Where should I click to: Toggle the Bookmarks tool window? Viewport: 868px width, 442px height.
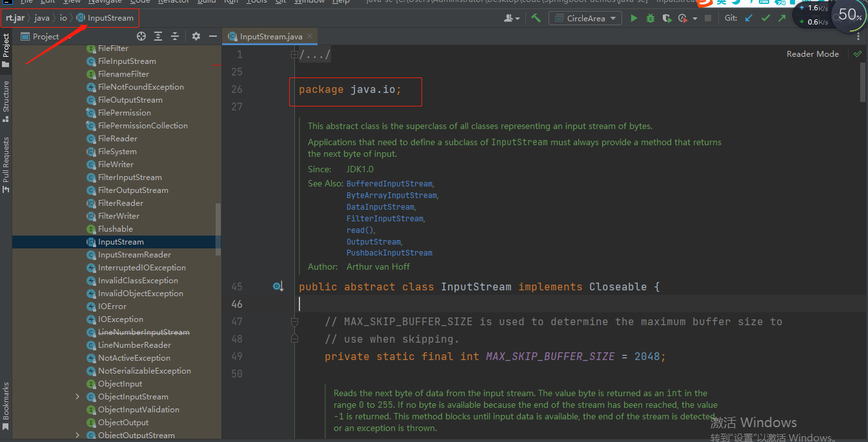coord(6,401)
